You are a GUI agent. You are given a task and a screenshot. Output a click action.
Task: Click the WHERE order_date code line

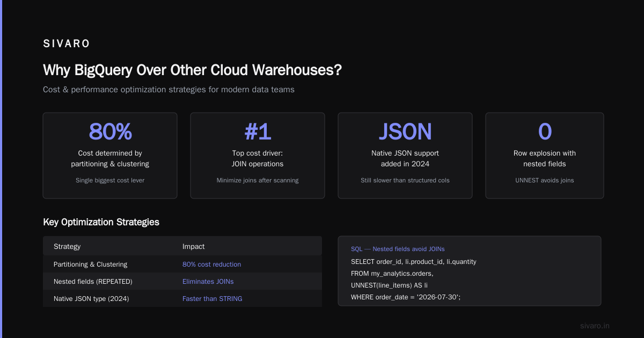406,296
